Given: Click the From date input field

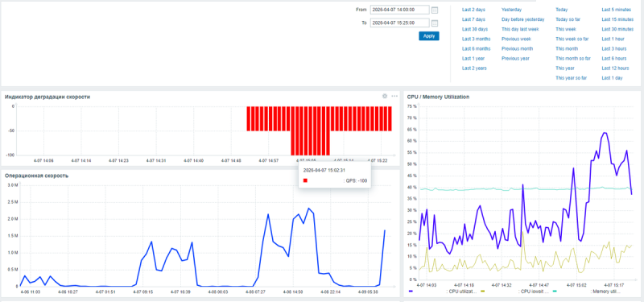Looking at the screenshot, I should pyautogui.click(x=399, y=10).
